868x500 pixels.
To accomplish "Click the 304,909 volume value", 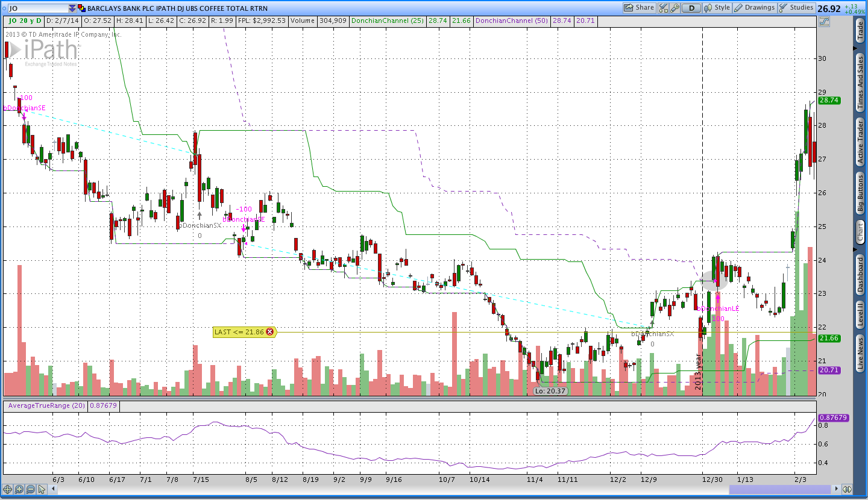I will (333, 20).
